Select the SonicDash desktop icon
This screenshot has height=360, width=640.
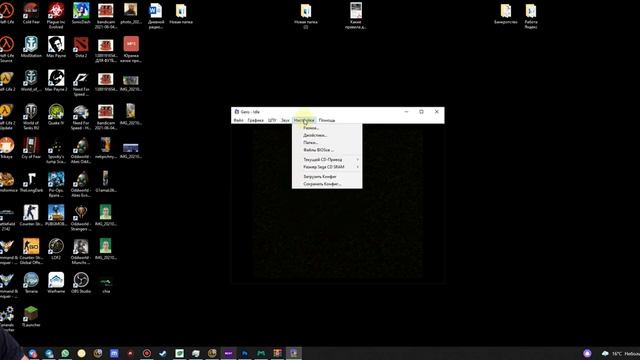[x=81, y=13]
